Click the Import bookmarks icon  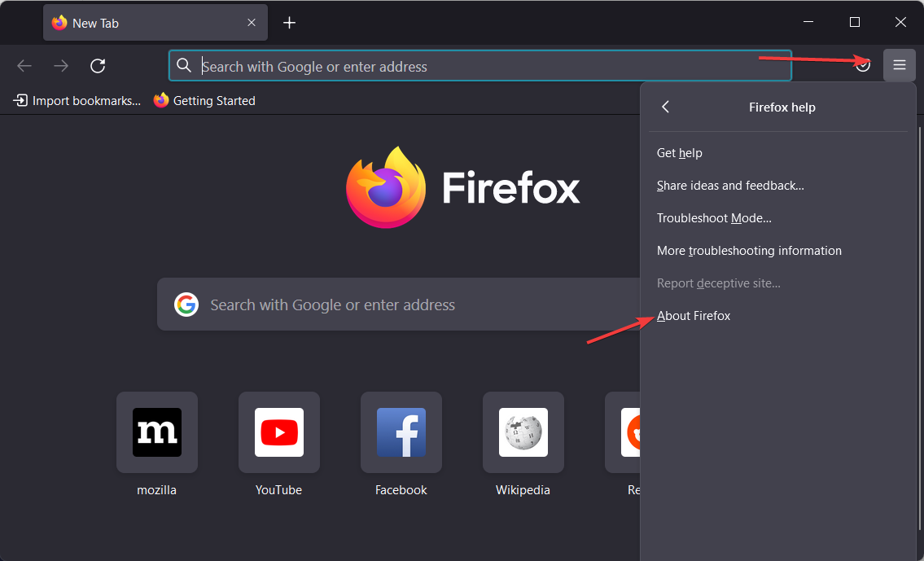(20, 101)
